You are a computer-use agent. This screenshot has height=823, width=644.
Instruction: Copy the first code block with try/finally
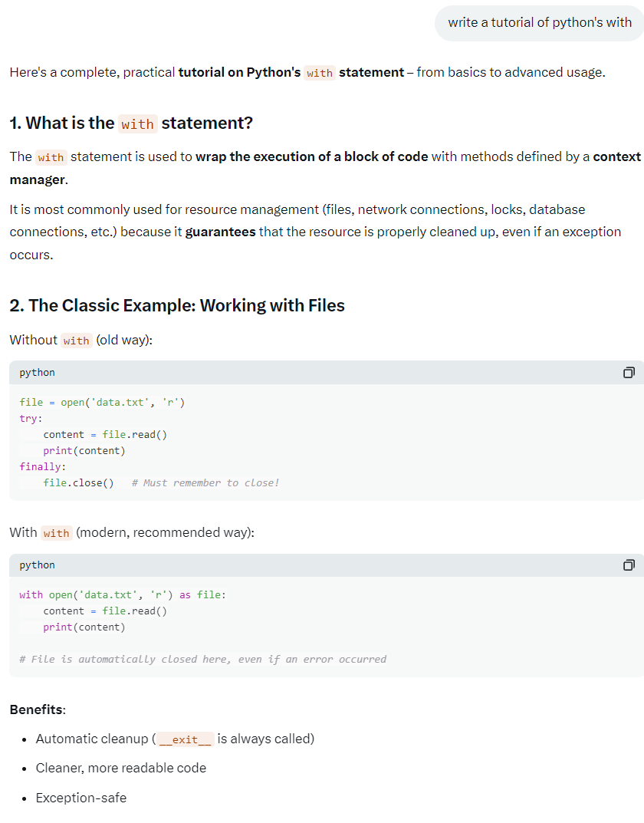click(629, 373)
